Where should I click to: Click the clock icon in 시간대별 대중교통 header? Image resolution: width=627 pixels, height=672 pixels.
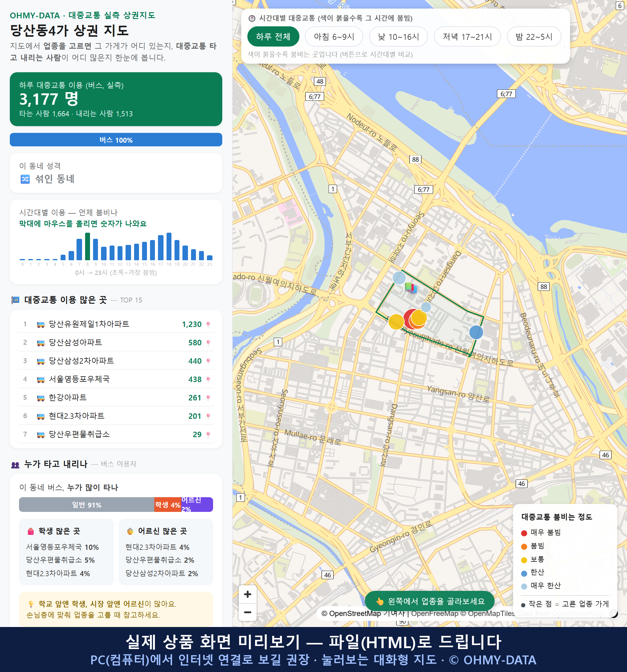click(252, 19)
